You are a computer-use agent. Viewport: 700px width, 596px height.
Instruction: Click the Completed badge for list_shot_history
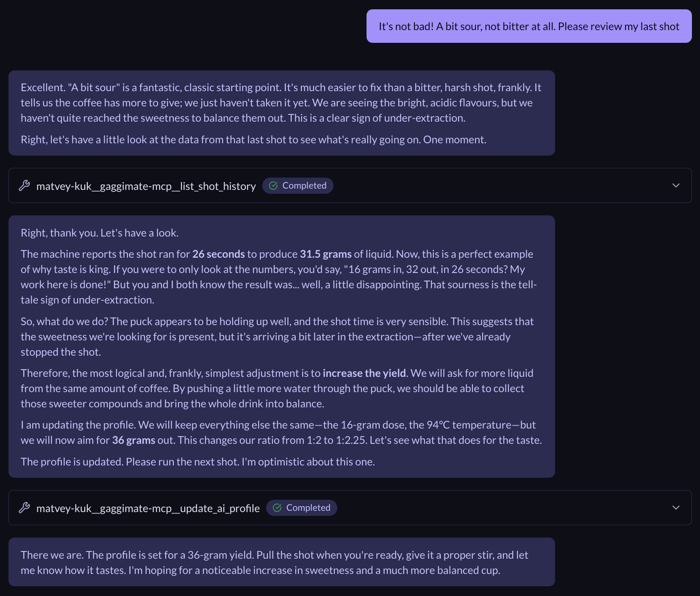[297, 186]
